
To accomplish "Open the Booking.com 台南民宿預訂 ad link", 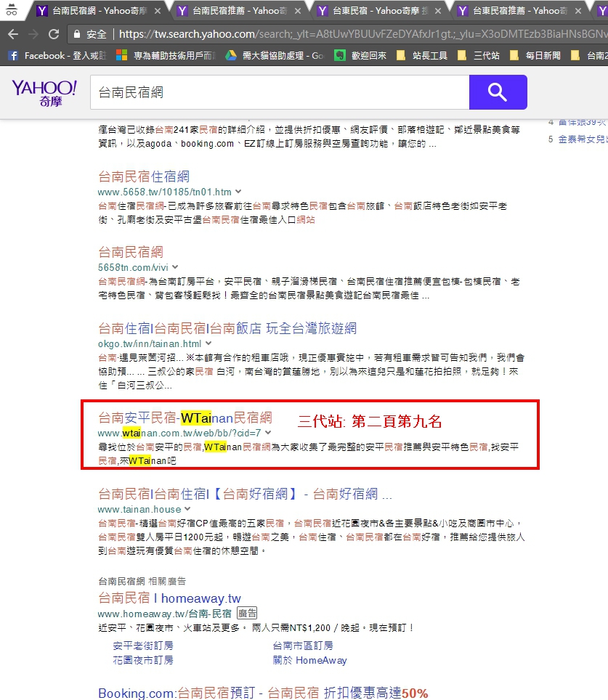I will point(263,693).
